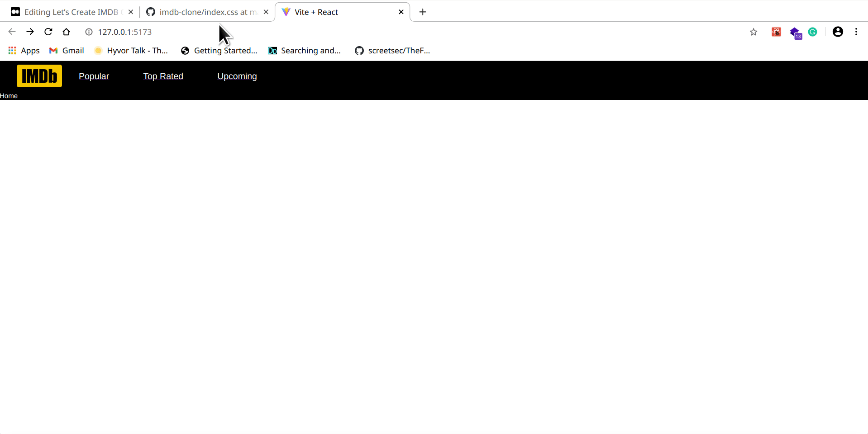Open the Apps bookmark
Screen dimensions: 868x434
click(x=24, y=51)
